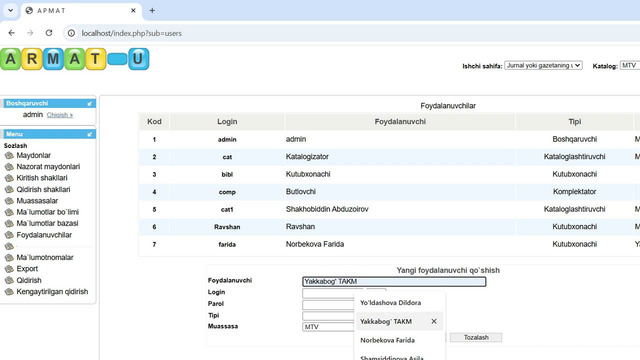The height and width of the screenshot is (360, 640).
Task: Click the Maydonlar menu icon
Action: tap(9, 156)
